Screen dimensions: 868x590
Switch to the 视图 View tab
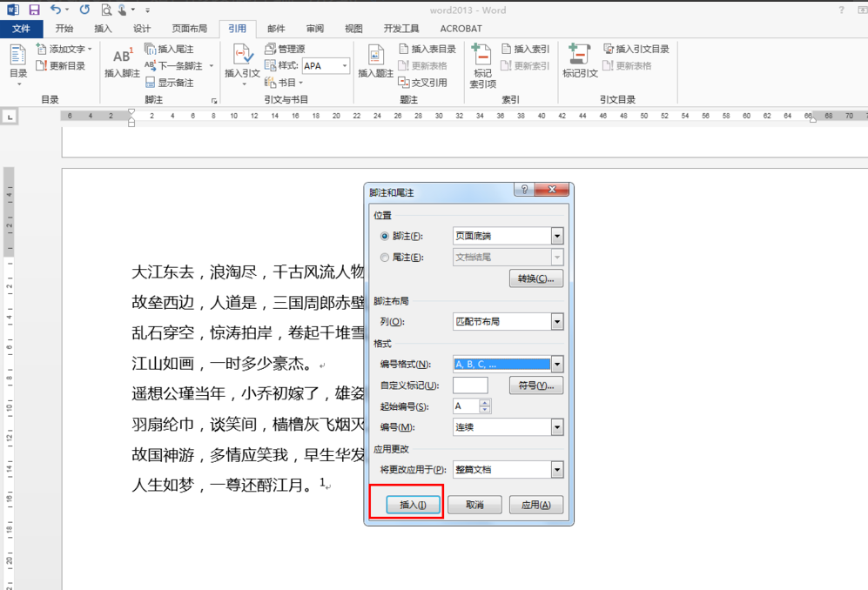(353, 29)
